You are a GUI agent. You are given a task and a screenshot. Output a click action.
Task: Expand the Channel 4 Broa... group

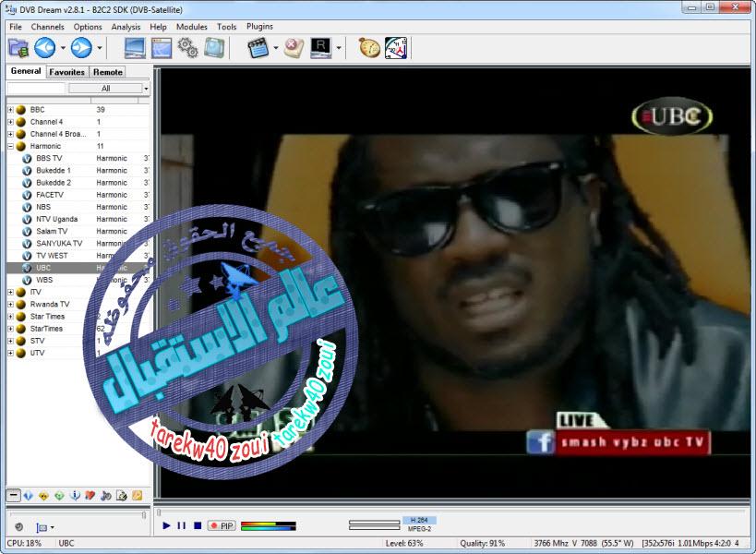(10, 134)
